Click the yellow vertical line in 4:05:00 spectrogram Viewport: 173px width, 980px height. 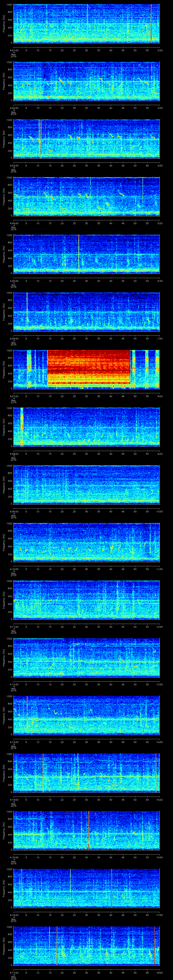(x=79, y=254)
